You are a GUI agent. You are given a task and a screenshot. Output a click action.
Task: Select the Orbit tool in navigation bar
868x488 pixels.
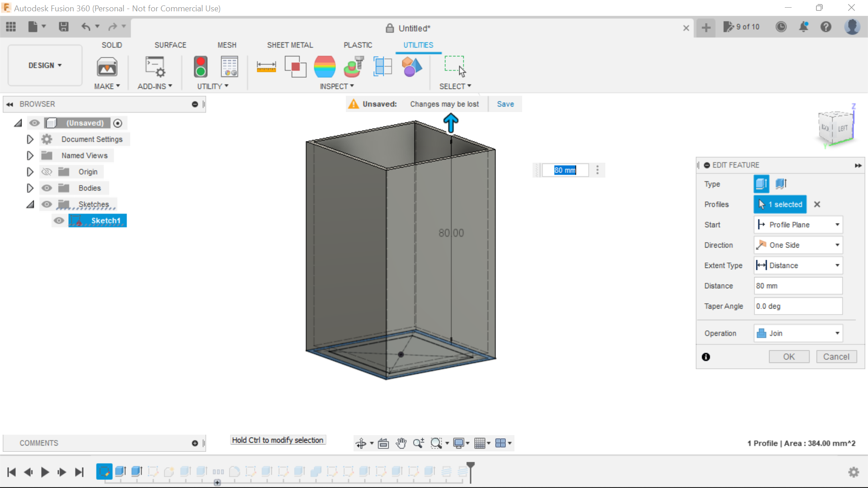coord(362,443)
